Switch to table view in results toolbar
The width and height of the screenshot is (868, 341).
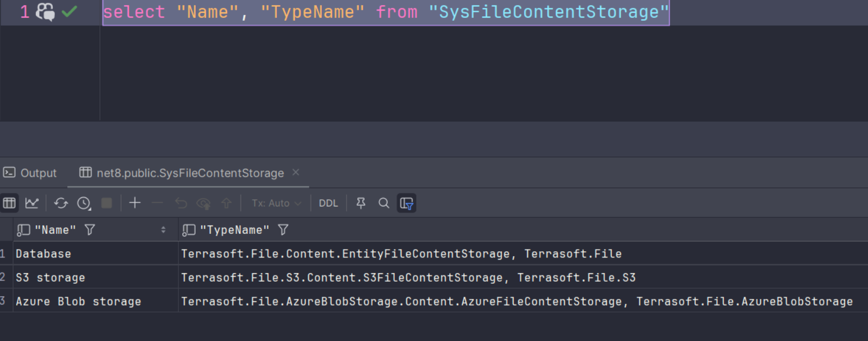[x=9, y=203]
